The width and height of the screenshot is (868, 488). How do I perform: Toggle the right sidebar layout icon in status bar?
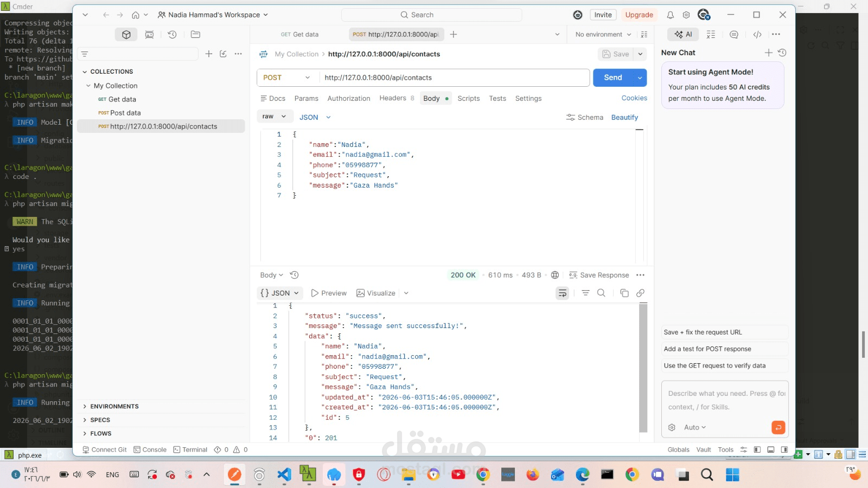tap(784, 450)
